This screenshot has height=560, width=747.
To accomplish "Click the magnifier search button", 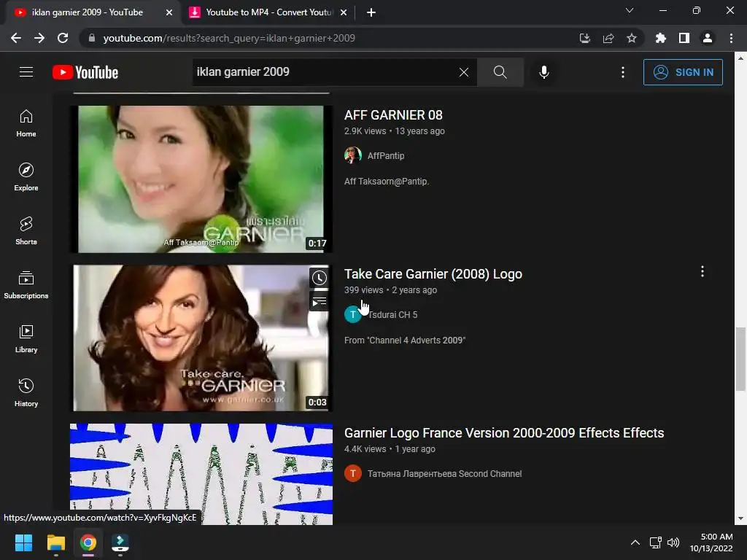I will (x=500, y=72).
